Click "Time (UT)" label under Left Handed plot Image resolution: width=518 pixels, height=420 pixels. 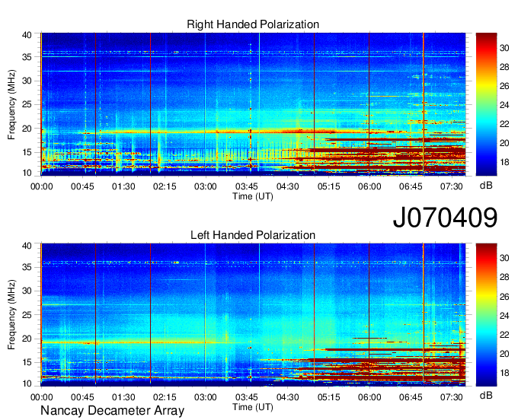[253, 407]
